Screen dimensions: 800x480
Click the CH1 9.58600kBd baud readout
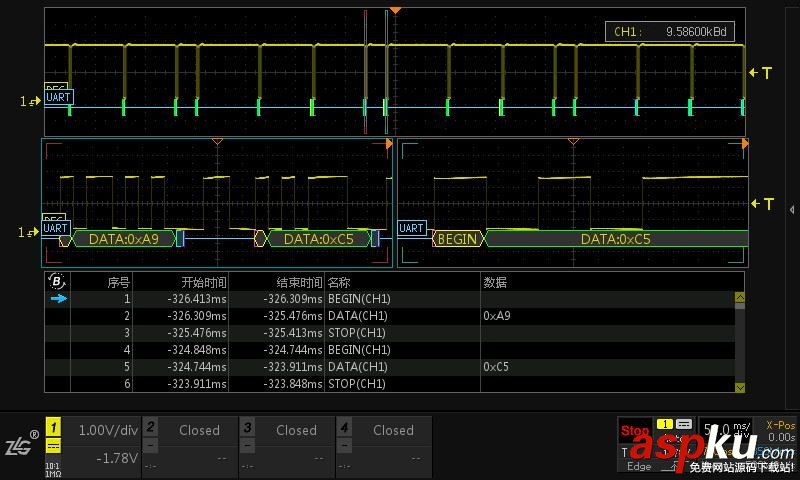click(669, 32)
